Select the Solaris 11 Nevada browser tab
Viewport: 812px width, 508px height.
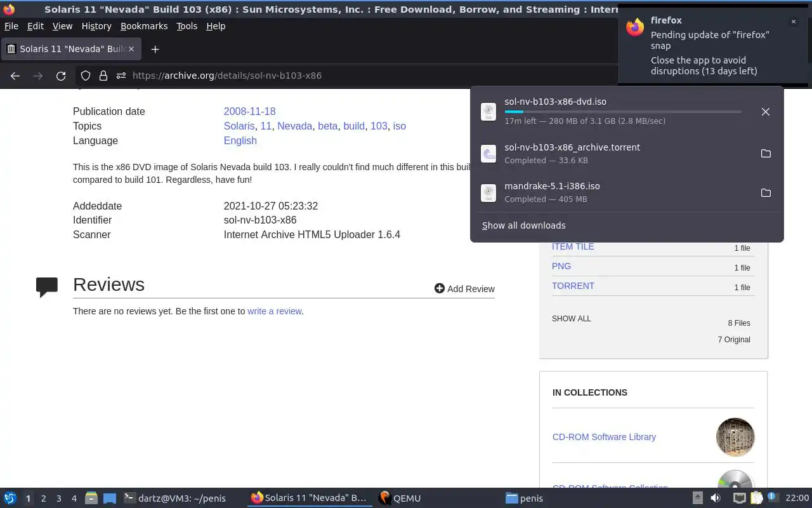click(x=70, y=49)
